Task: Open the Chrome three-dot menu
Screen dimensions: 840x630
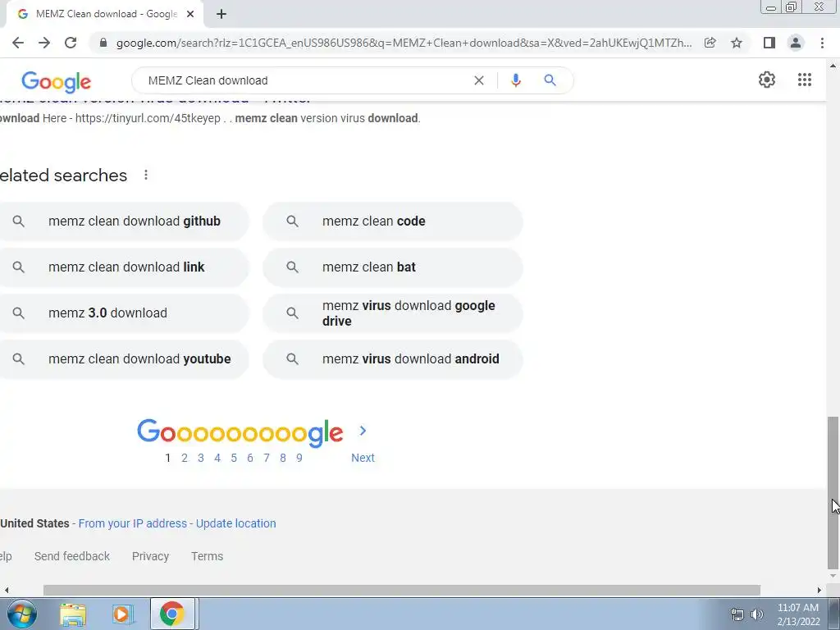Action: click(x=822, y=43)
